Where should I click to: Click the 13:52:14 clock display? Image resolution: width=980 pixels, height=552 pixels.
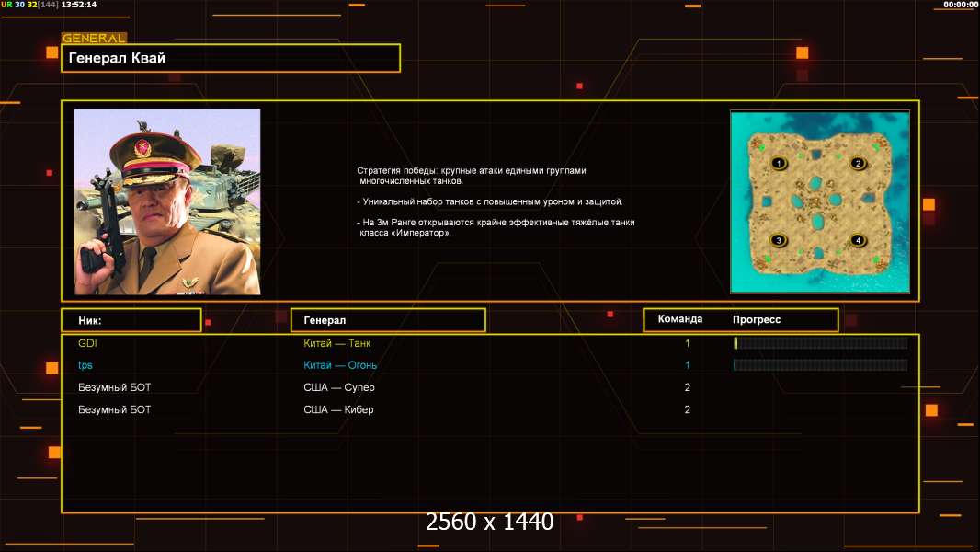click(79, 5)
